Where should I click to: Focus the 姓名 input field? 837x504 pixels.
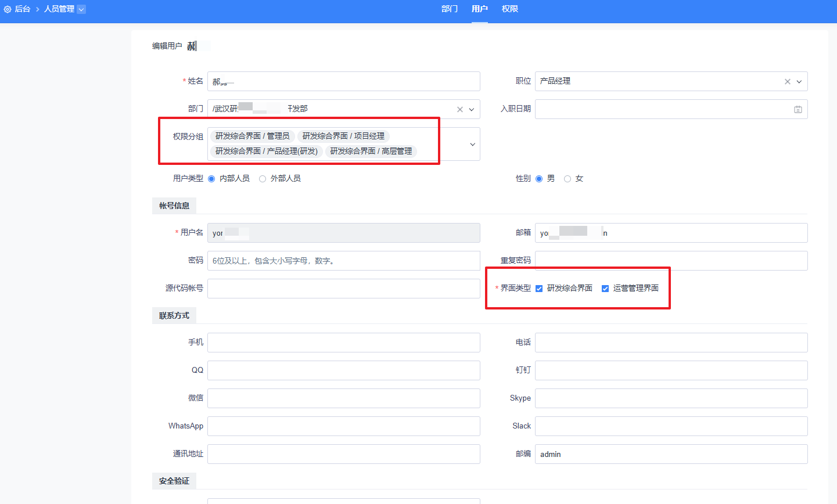click(344, 81)
